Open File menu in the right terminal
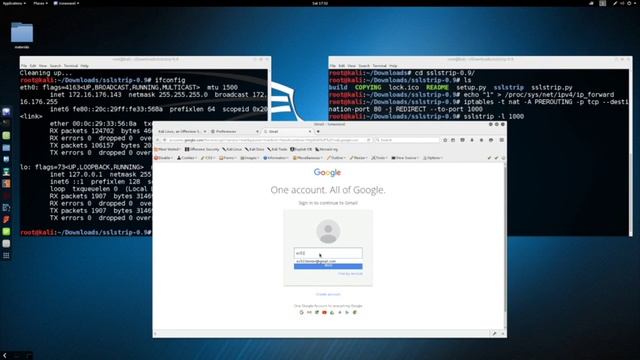The height and width of the screenshot is (360, 640). click(333, 66)
